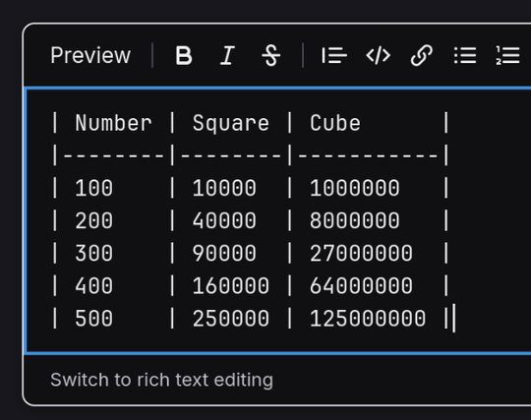This screenshot has height=420, width=531.
Task: Apply bold formatting
Action: click(184, 55)
